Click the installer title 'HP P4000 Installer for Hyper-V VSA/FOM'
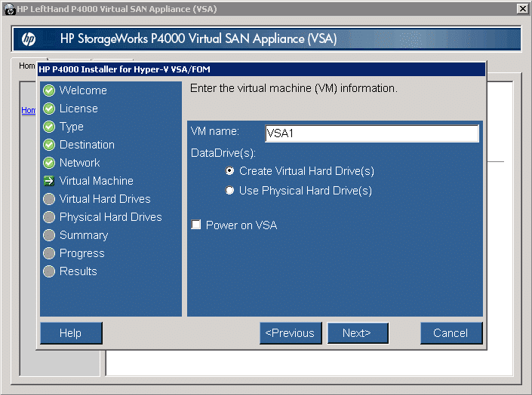 coord(125,69)
